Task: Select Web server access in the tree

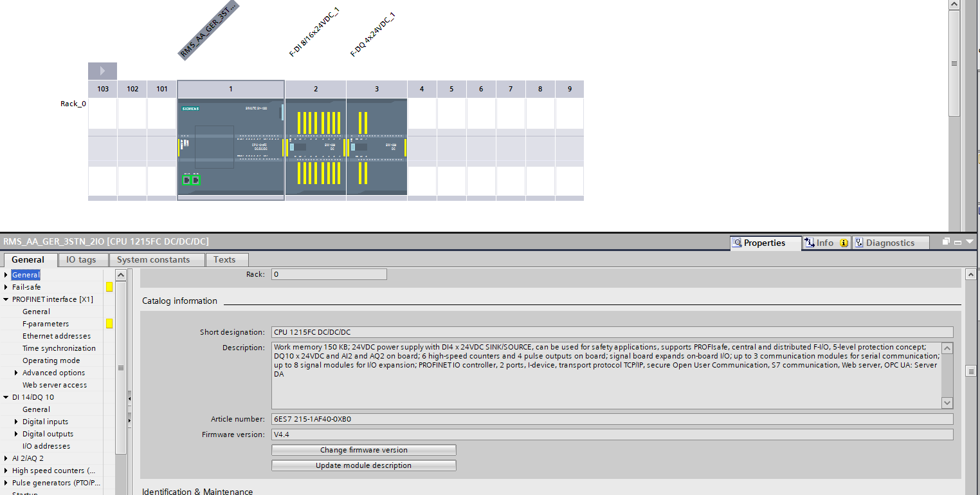Action: point(55,385)
